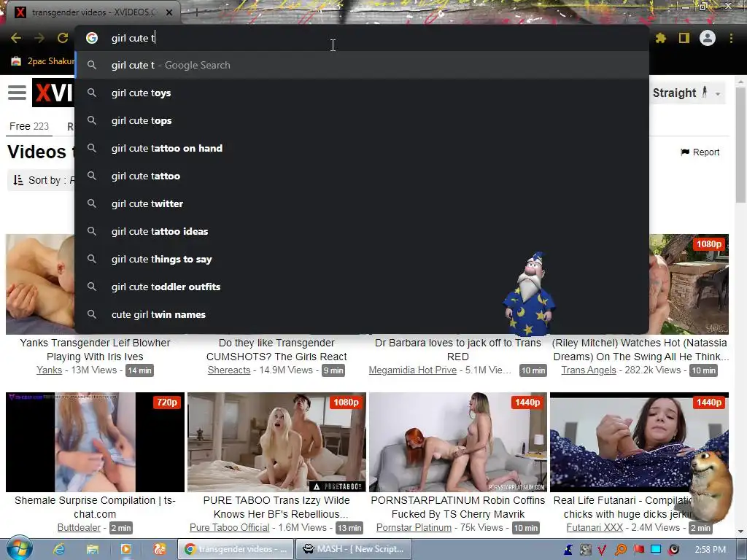The width and height of the screenshot is (747, 560).
Task: Select the transgender videos browser tab
Action: pos(94,12)
